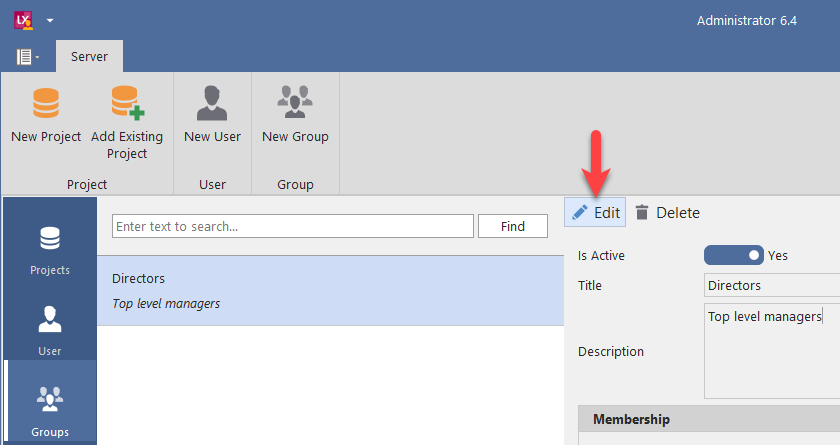Toggle the Is Active switch
This screenshot has width=840, height=445.
[x=733, y=255]
